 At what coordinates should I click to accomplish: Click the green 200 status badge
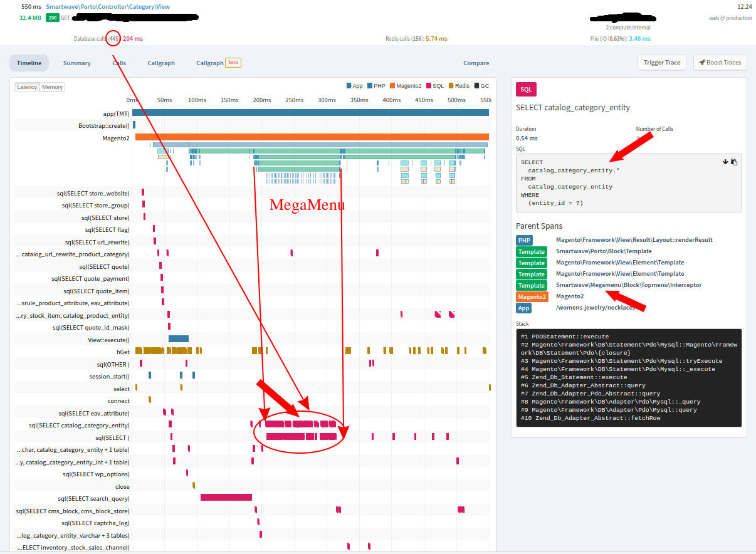tap(52, 18)
